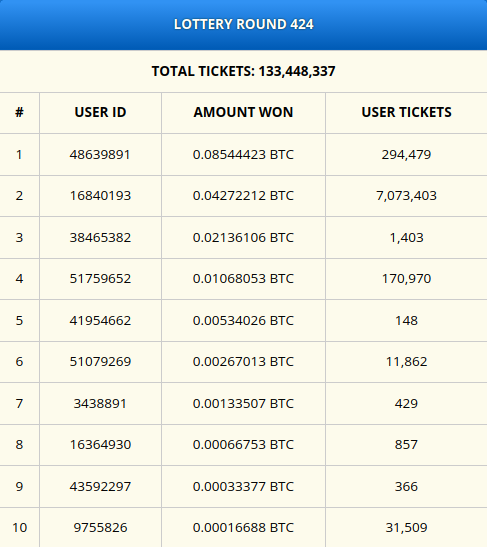Click amount 0.08544423 BTC
The height and width of the screenshot is (547, 487).
244,155
